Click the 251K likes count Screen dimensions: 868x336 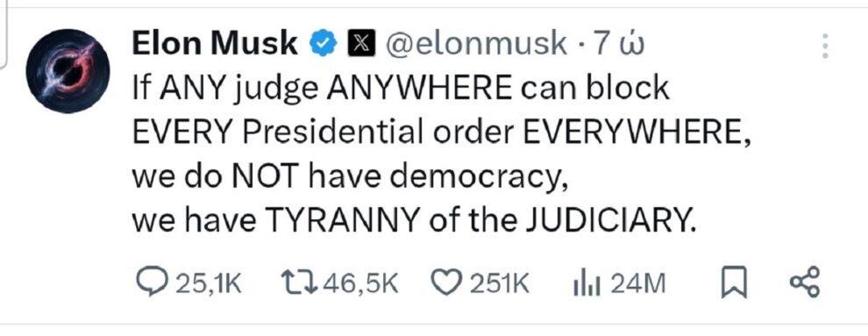(500, 284)
